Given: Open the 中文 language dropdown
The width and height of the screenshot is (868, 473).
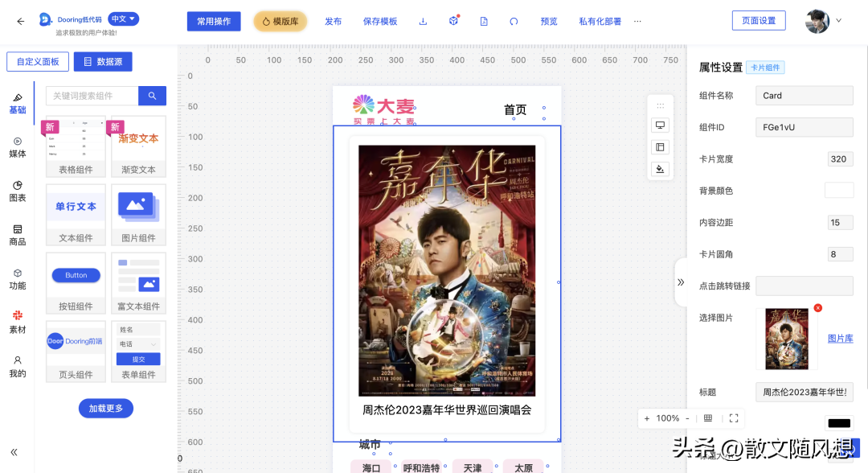Looking at the screenshot, I should pyautogui.click(x=124, y=19).
